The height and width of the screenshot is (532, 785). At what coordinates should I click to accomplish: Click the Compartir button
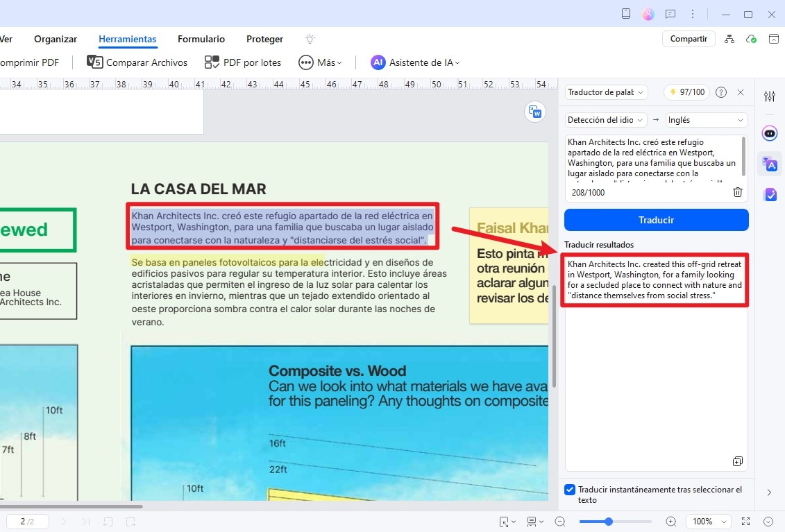[689, 39]
